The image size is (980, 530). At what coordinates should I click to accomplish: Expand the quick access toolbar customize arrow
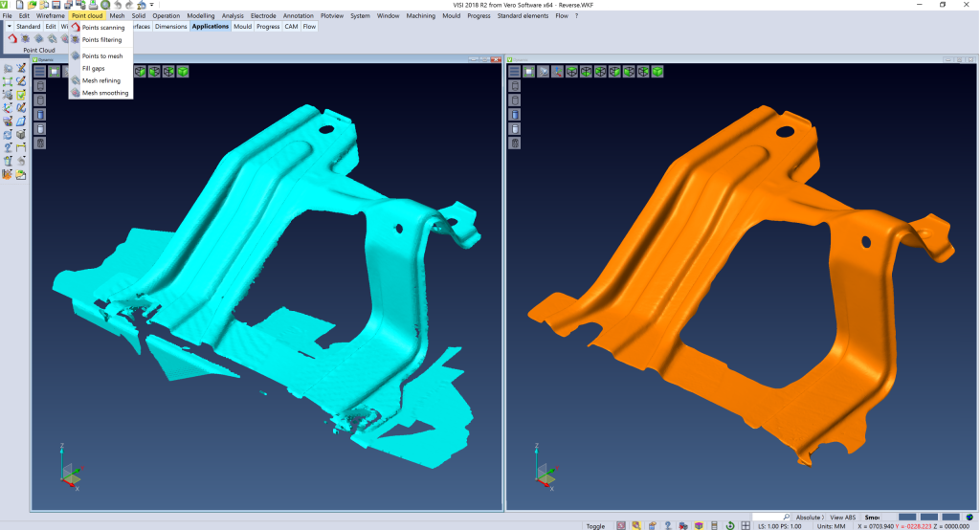(151, 5)
